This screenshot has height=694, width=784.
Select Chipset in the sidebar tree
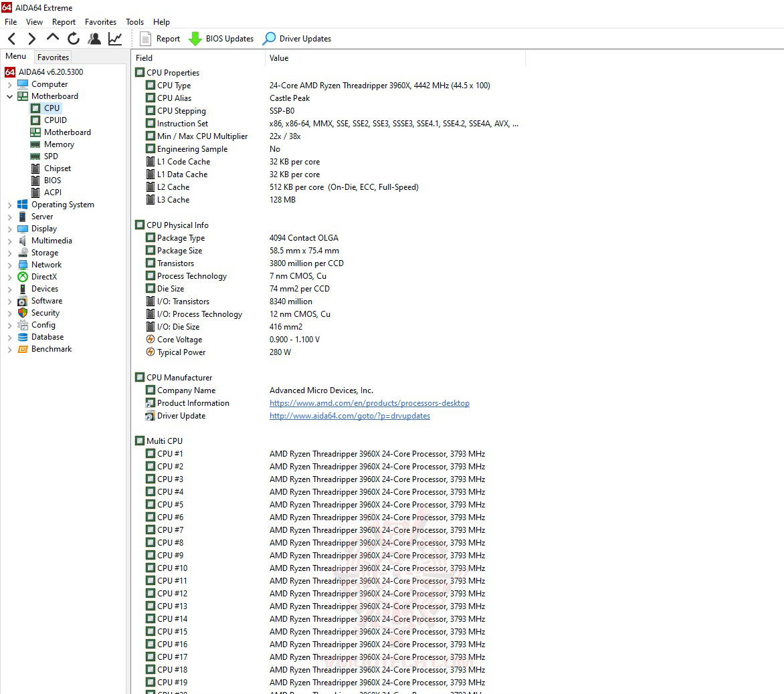pos(50,168)
